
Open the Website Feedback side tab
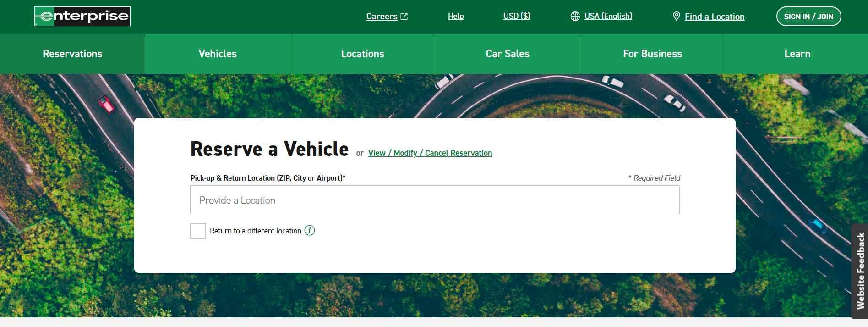[860, 271]
